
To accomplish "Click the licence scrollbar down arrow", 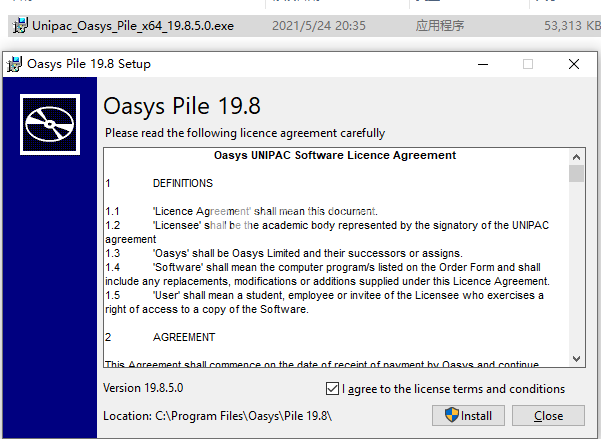I will (x=576, y=358).
